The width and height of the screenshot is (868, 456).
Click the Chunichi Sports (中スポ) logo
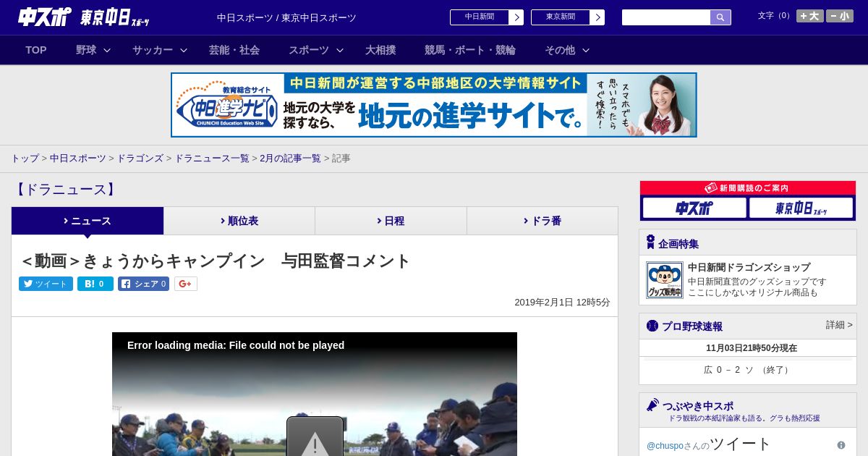[45, 17]
